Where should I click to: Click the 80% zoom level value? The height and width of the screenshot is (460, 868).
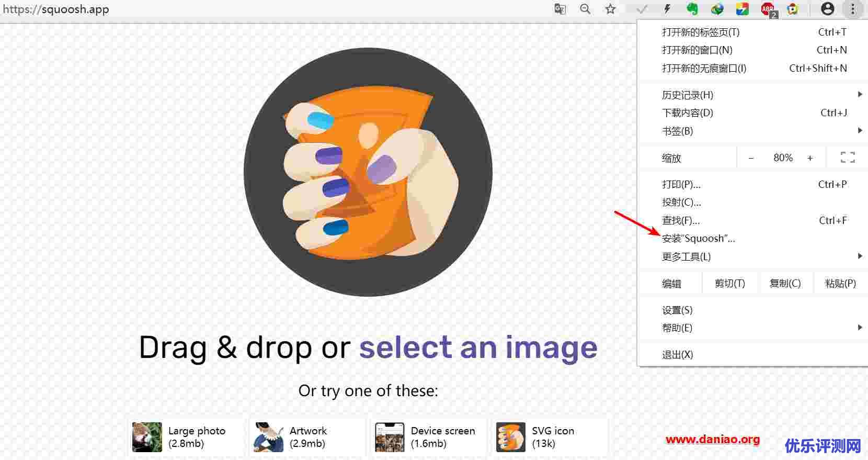pyautogui.click(x=783, y=158)
